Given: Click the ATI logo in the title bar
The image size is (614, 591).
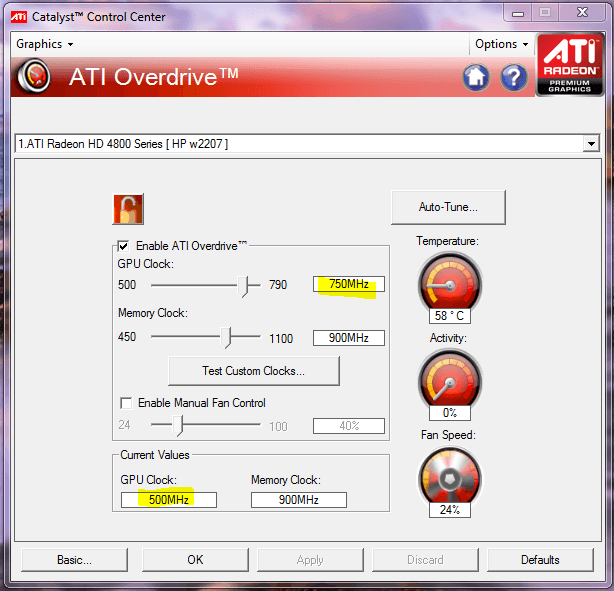Looking at the screenshot, I should (x=19, y=17).
